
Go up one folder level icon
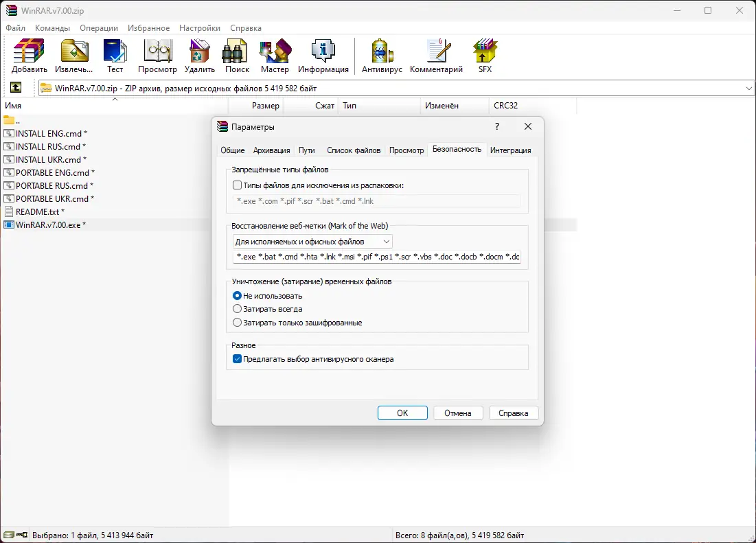tap(16, 88)
